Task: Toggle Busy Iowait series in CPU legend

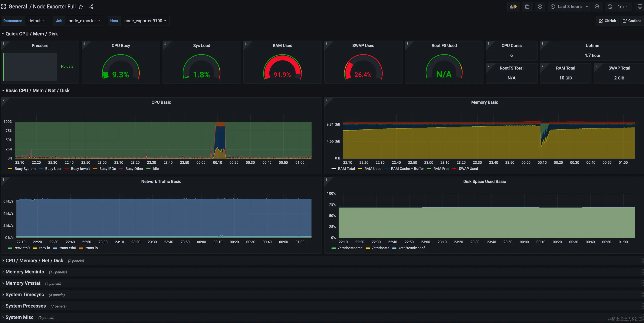Action: tap(80, 169)
